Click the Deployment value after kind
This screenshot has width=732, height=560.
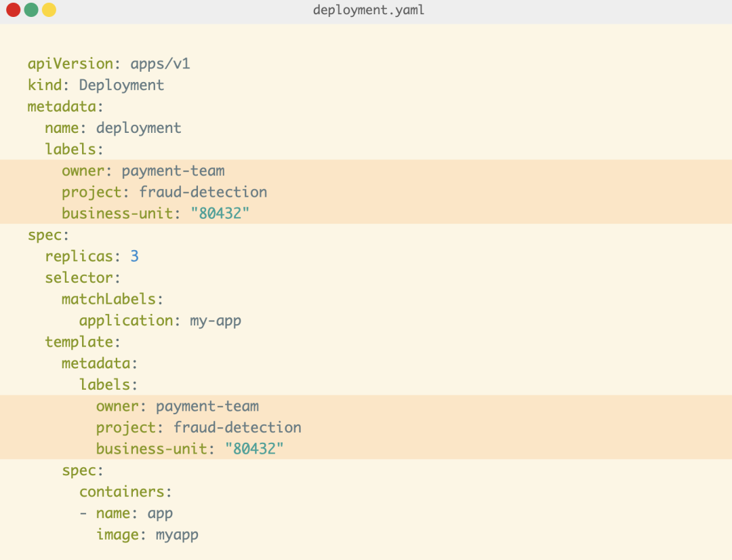[121, 85]
